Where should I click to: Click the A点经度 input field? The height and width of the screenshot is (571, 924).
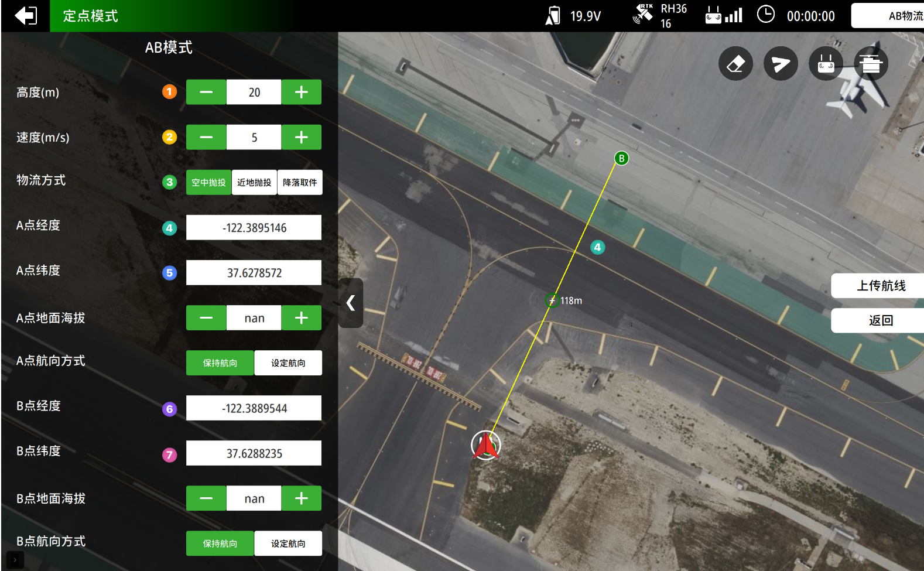point(254,228)
